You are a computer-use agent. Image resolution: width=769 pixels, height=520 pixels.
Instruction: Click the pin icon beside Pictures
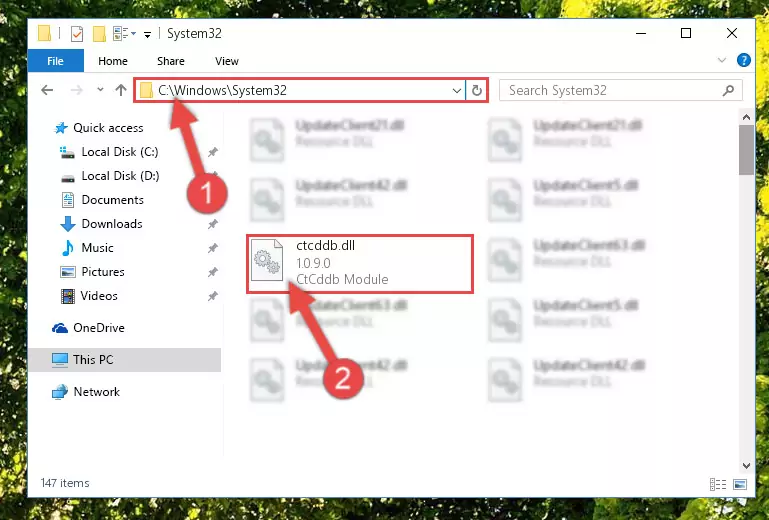click(x=212, y=272)
